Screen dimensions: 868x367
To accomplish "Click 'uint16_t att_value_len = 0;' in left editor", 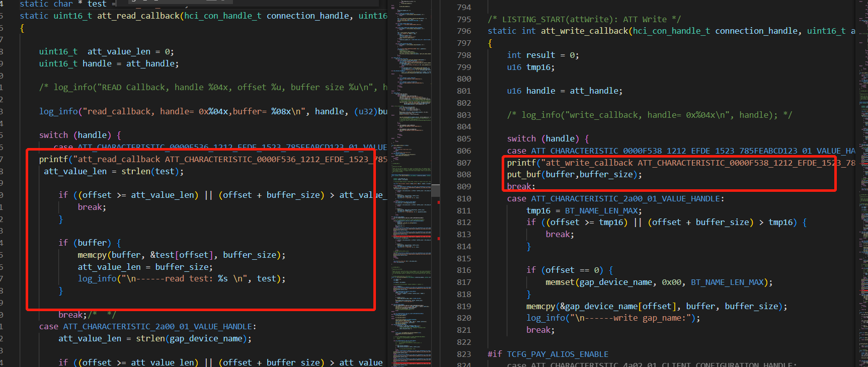I will coord(107,51).
